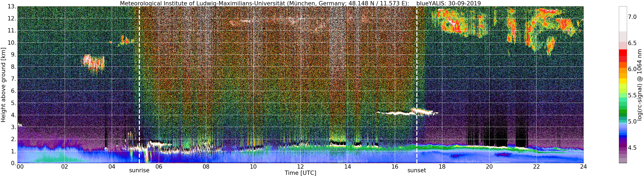Click the x-axis tick label '10'
Image resolution: width=644 pixels, height=177 pixels.
point(253,167)
